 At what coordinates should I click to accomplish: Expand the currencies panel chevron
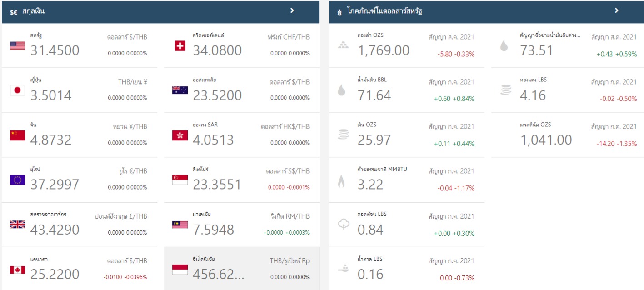[x=292, y=10]
